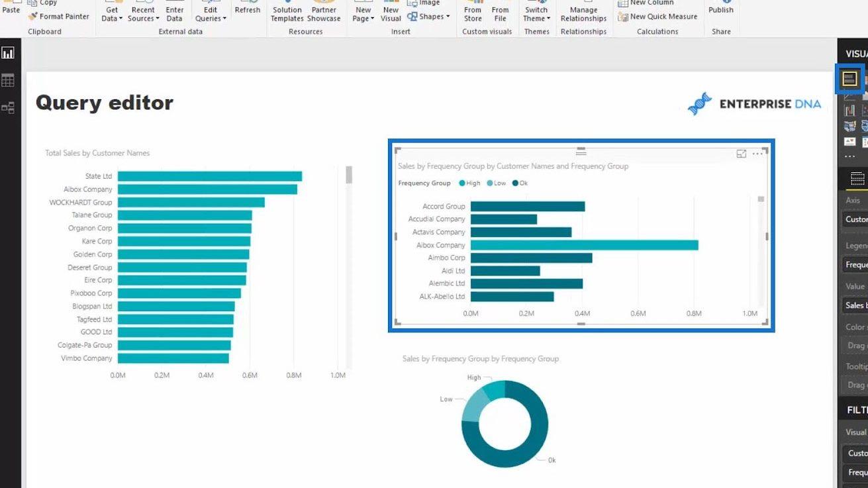Viewport: 868px width, 488px height.
Task: Click the Enterprise DNA logo
Action: (754, 104)
